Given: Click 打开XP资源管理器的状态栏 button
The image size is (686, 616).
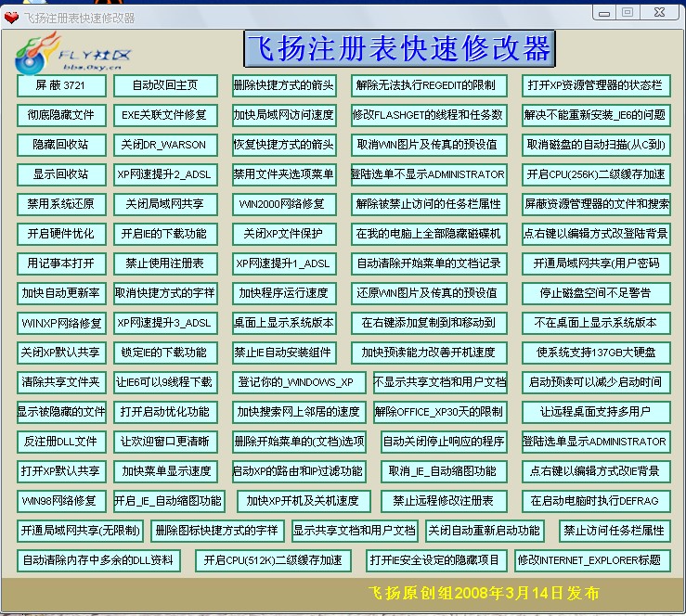Looking at the screenshot, I should coord(596,85).
